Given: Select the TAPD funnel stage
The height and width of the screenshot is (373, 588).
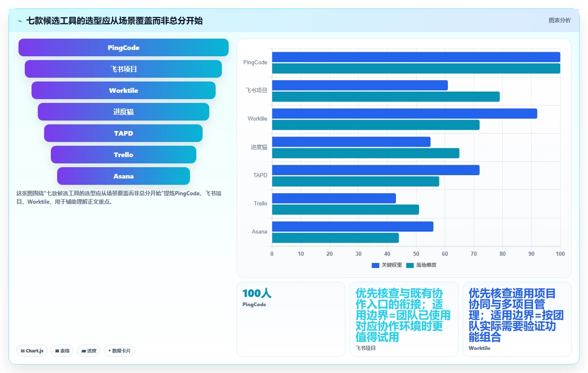Looking at the screenshot, I should click(x=124, y=133).
